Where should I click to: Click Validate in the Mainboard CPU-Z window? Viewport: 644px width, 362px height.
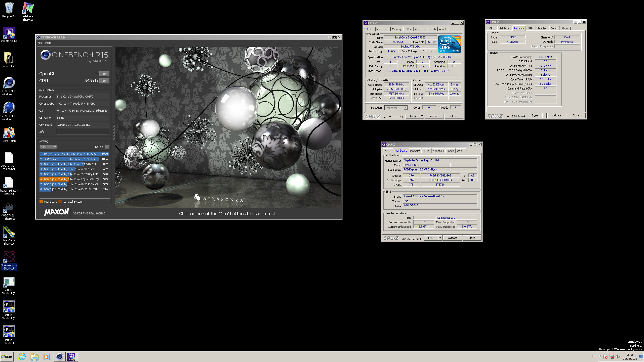452,238
